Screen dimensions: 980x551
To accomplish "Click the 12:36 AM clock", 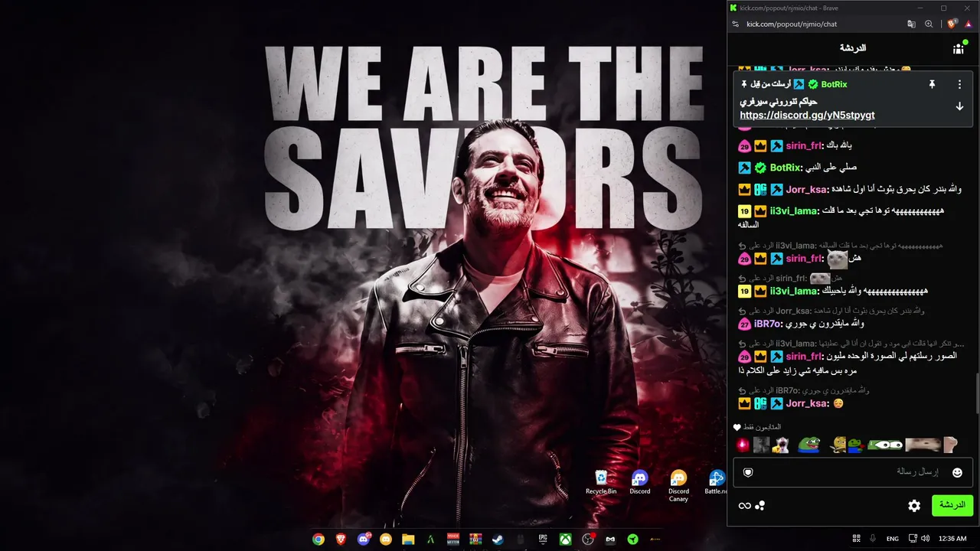I will point(952,539).
